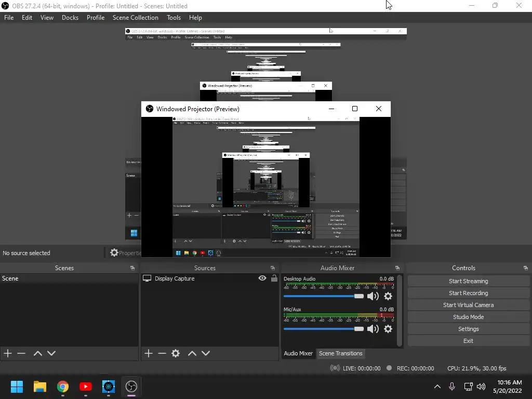Mute Mic/Aux speaker icon
This screenshot has width=532, height=399.
point(373,329)
